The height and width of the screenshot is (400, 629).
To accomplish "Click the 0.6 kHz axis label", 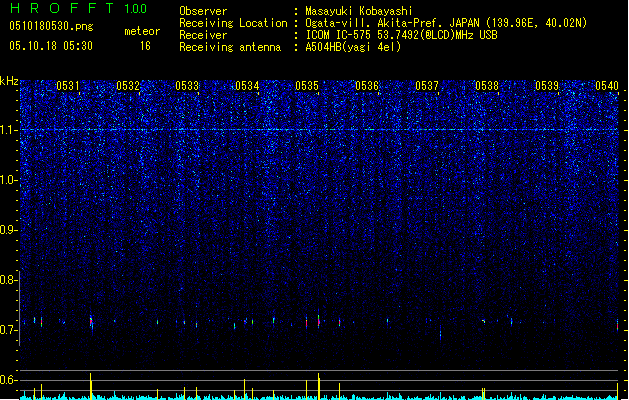I will coord(9,380).
